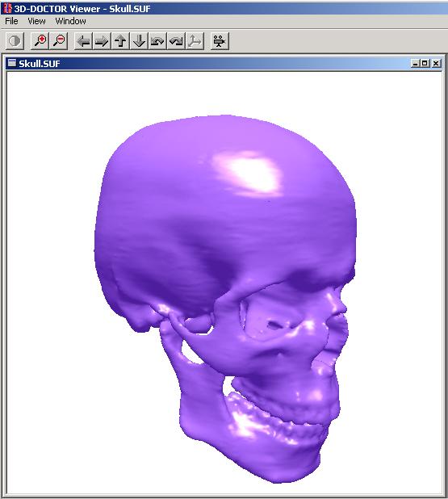Viewport: 448px width, 499px height.
Task: Minimize the Skull.SUF child window
Action: click(x=415, y=63)
